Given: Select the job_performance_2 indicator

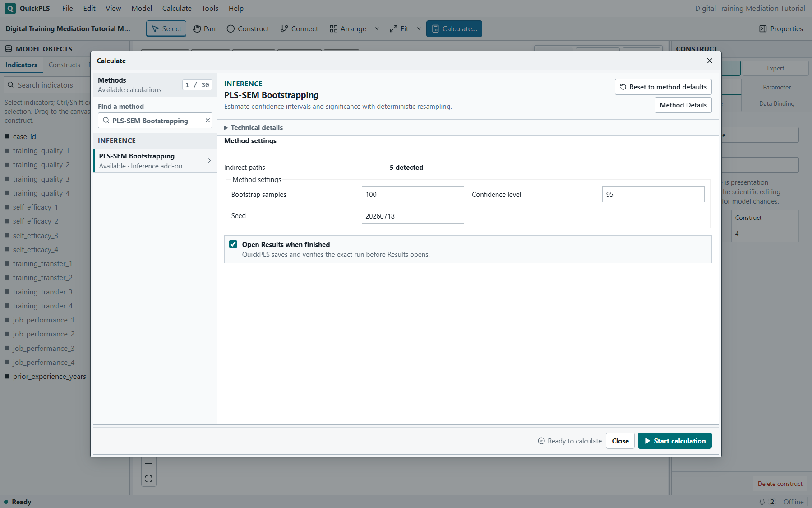Looking at the screenshot, I should tap(43, 334).
